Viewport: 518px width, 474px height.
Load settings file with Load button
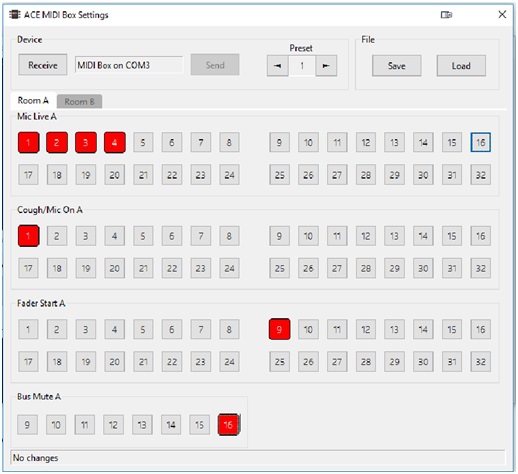pos(461,66)
